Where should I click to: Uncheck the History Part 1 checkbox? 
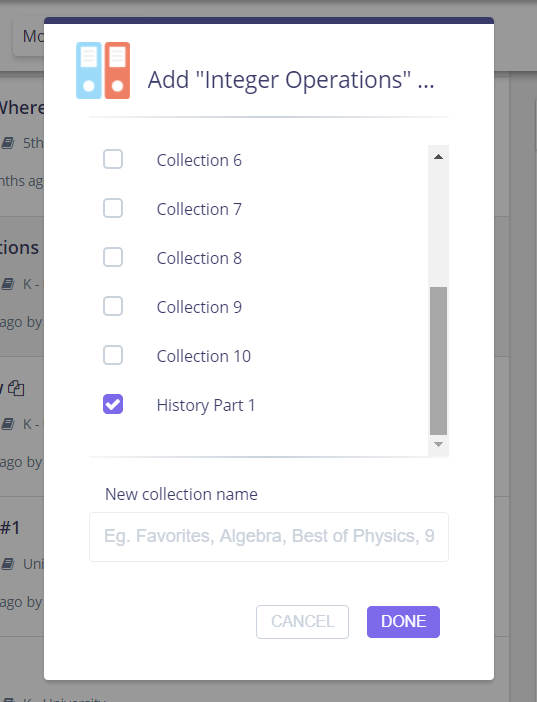113,404
